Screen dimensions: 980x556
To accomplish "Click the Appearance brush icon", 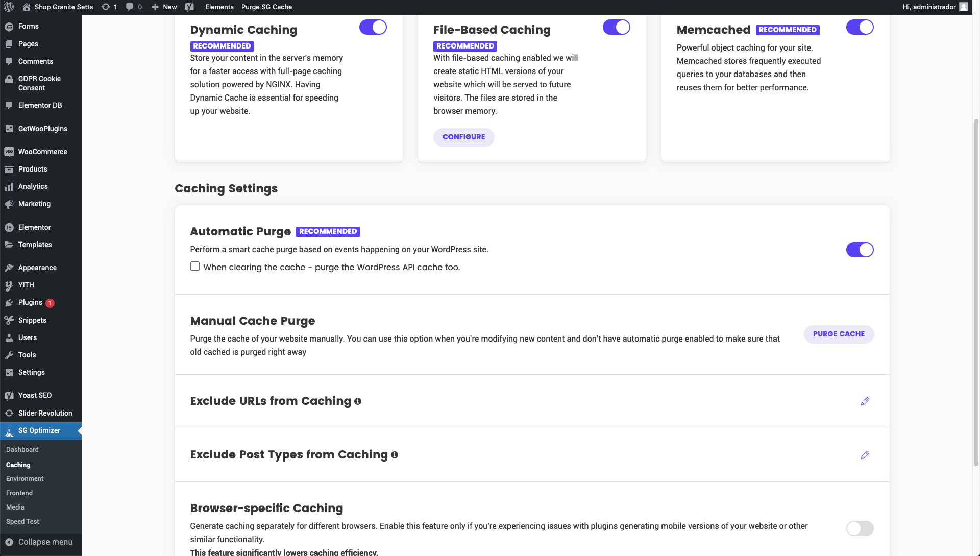I will (x=9, y=268).
